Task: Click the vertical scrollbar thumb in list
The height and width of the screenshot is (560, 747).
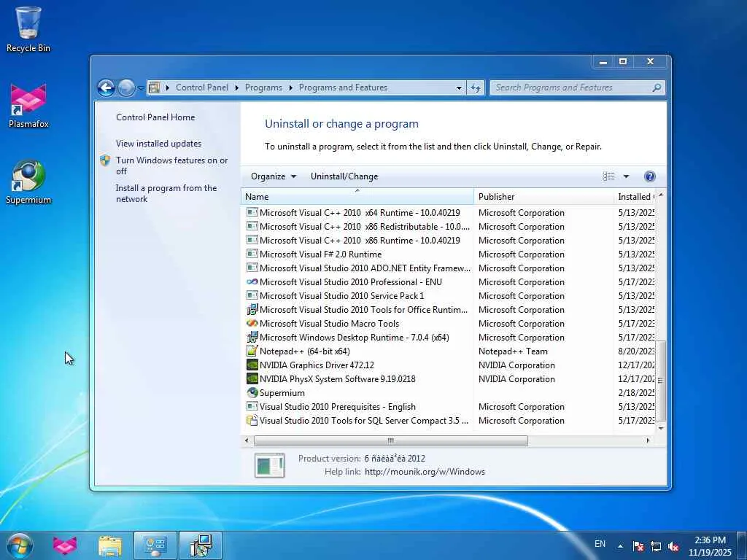Action: tap(660, 381)
